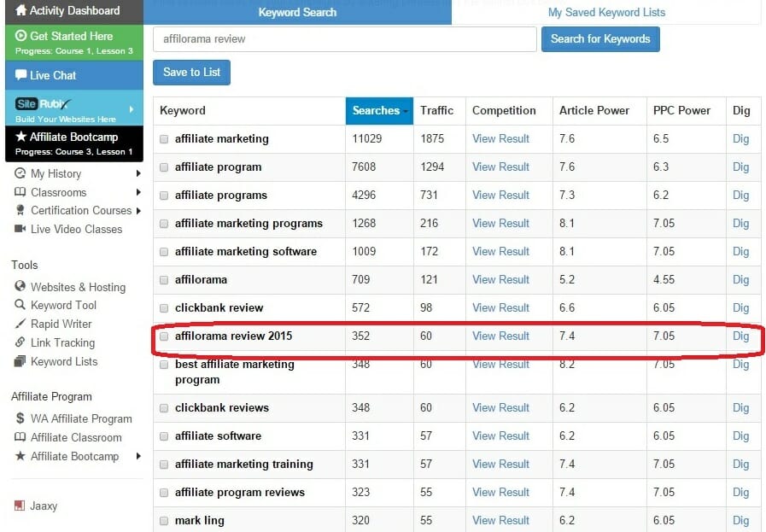Image resolution: width=766 pixels, height=532 pixels.
Task: Toggle the Searches column sort arrow
Action: click(406, 111)
